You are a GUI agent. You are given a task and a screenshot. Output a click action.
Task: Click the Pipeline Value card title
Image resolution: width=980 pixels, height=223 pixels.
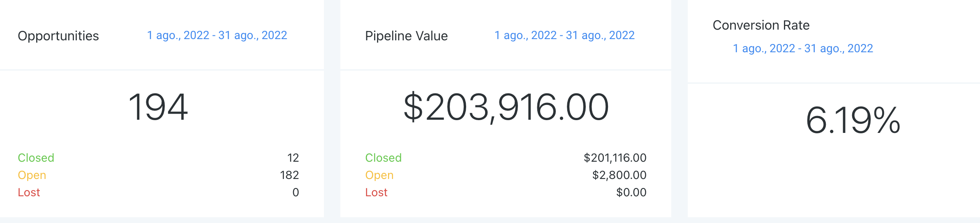406,36
